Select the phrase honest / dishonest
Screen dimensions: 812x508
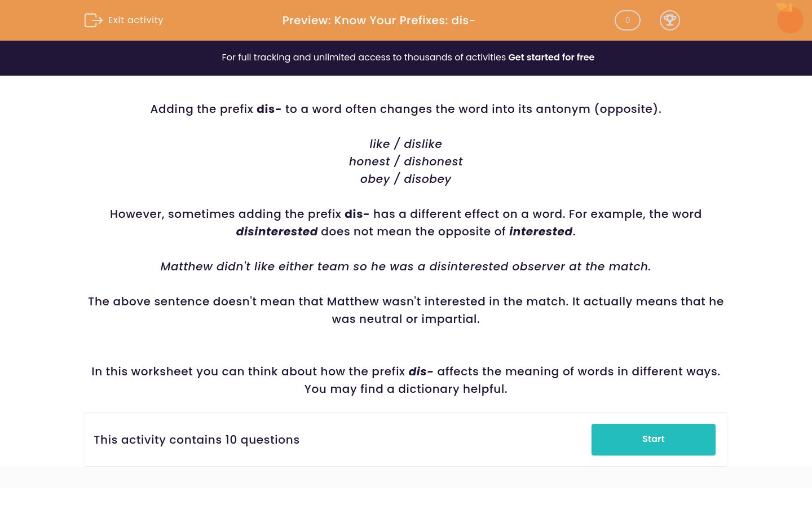pyautogui.click(x=405, y=161)
